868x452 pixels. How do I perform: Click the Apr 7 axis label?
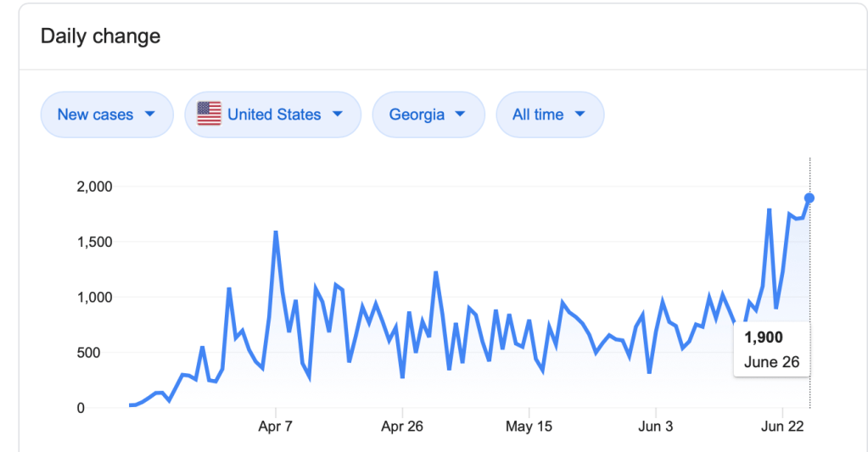(x=275, y=427)
